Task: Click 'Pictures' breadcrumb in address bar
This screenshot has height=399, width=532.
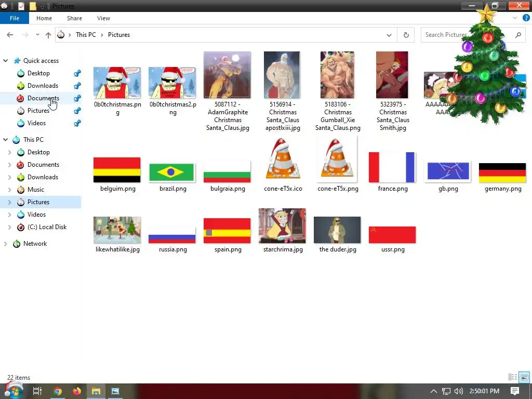Action: pos(119,35)
